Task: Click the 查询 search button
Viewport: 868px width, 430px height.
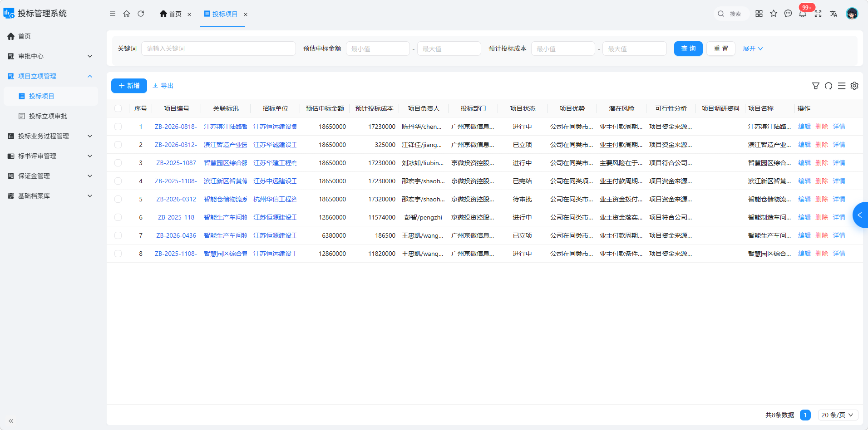Action: click(x=688, y=49)
